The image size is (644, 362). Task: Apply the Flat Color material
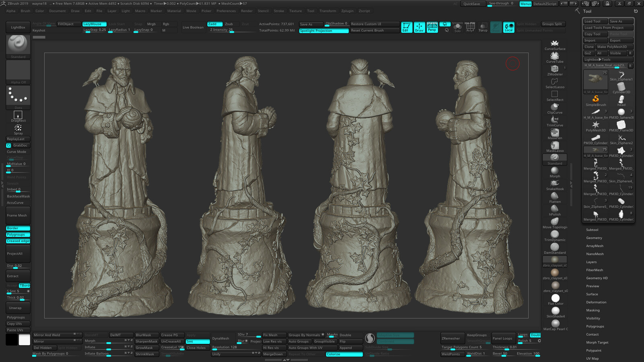(555, 300)
